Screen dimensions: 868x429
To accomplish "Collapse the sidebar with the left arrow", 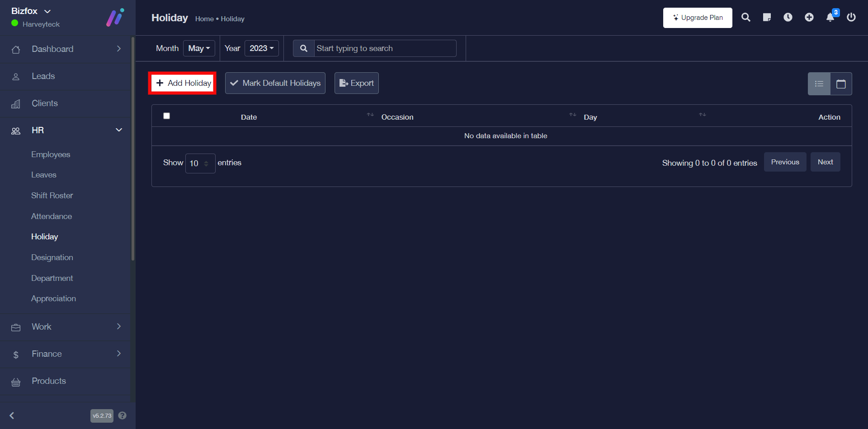I will 12,415.
